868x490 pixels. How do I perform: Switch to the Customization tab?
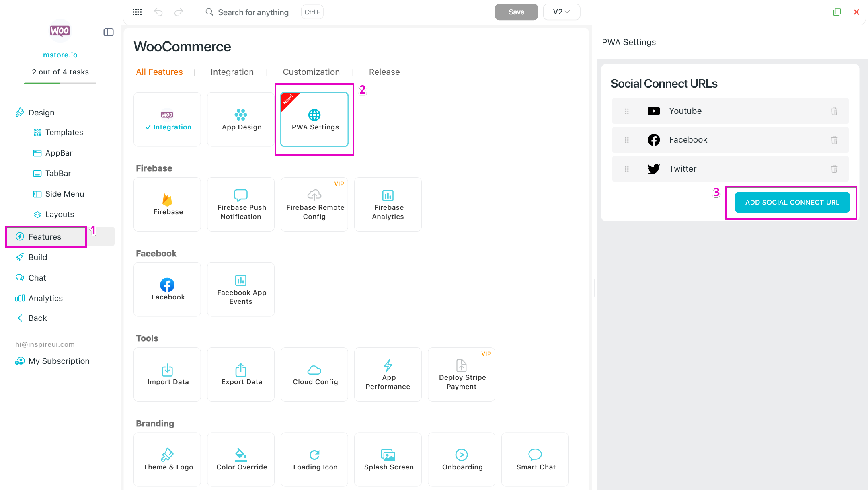[x=311, y=72]
